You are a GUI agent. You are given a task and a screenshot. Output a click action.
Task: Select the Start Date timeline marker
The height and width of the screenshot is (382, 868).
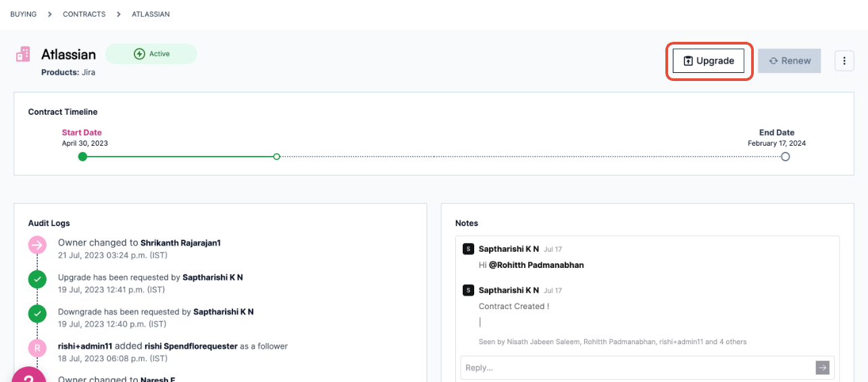click(x=82, y=157)
